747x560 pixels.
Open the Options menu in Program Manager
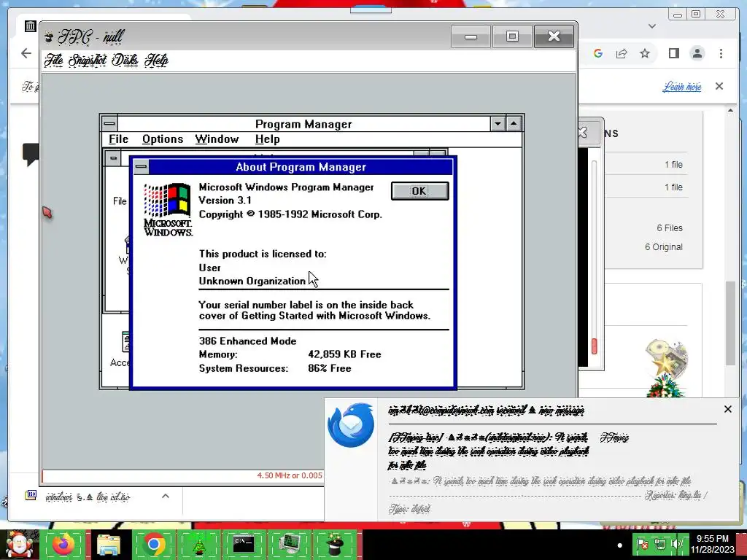pos(163,139)
